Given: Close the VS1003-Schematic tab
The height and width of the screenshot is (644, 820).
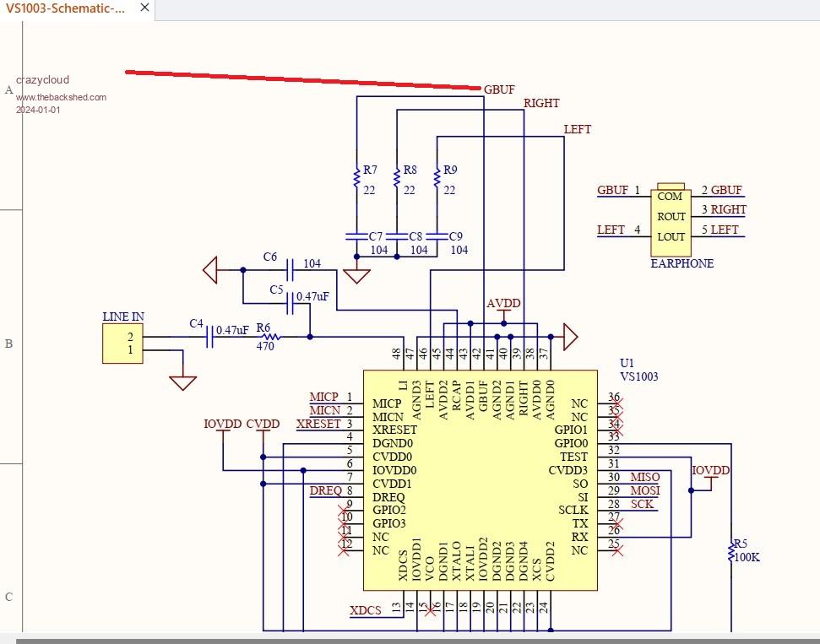Looking at the screenshot, I should tap(144, 8).
